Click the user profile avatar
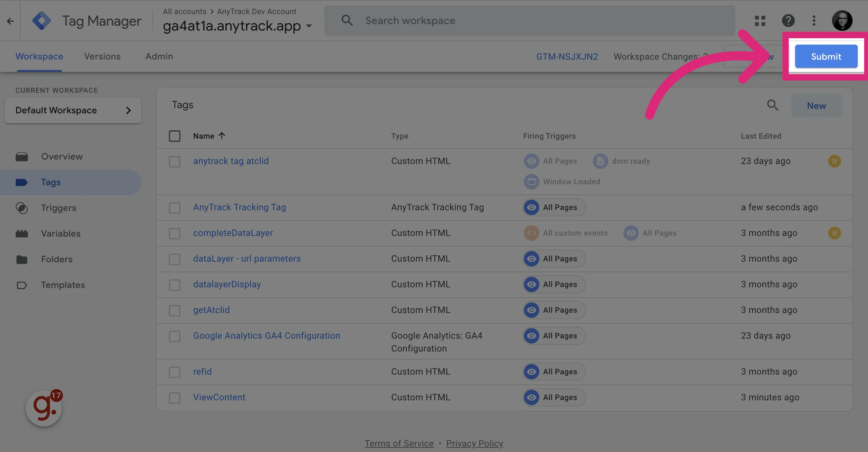Image resolution: width=868 pixels, height=452 pixels. point(842,21)
